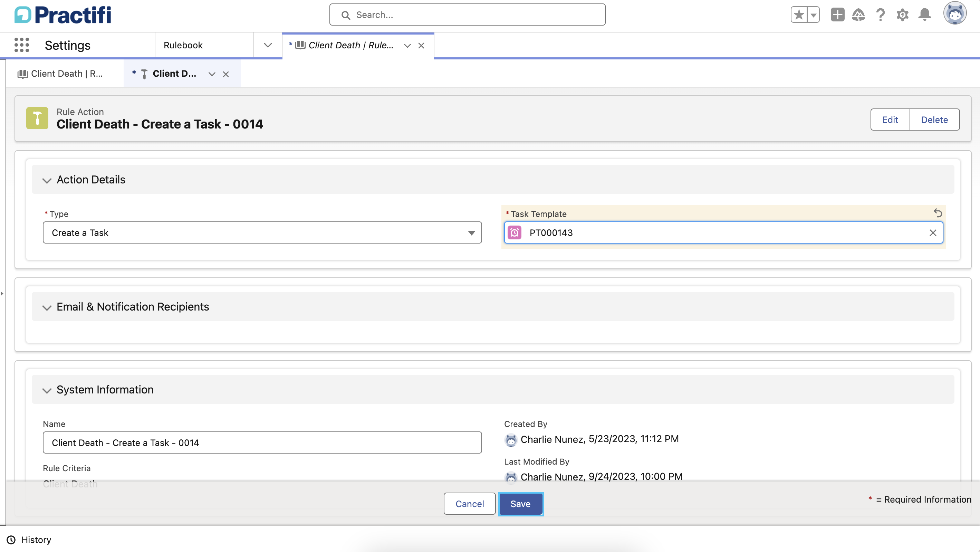Open the Setup gear icon

pyautogui.click(x=902, y=15)
